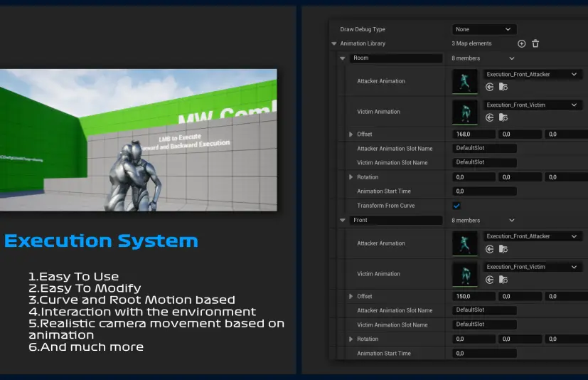Delete all Animation Library map elements
This screenshot has height=380, width=588.
pos(535,43)
